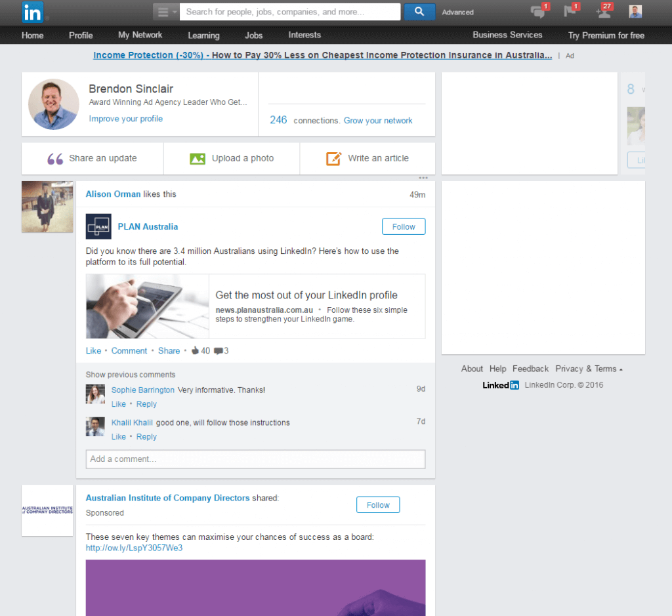
Task: Open the Profile menu item
Action: coord(81,35)
